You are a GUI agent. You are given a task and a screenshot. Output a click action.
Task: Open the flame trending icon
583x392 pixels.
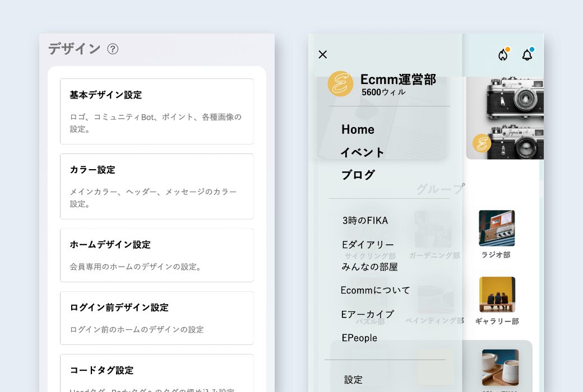click(x=503, y=55)
